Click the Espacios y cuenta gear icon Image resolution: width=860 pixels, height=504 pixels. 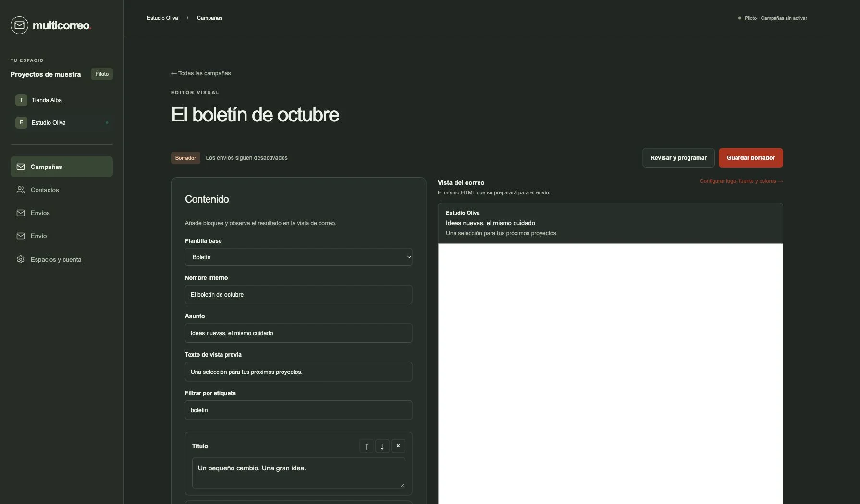coord(21,259)
